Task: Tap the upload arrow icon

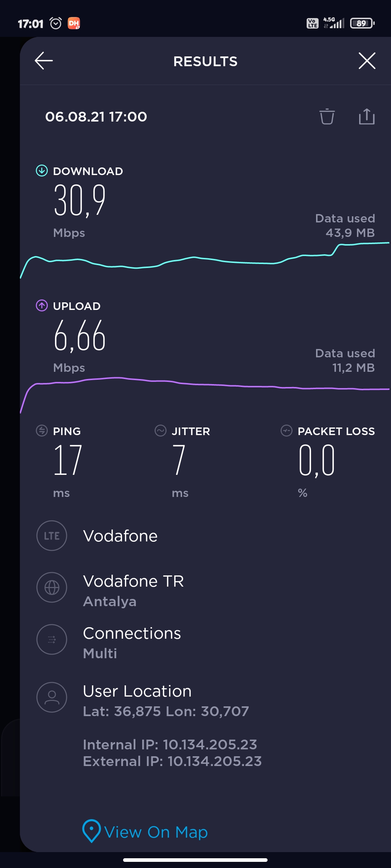Action: pyautogui.click(x=42, y=306)
